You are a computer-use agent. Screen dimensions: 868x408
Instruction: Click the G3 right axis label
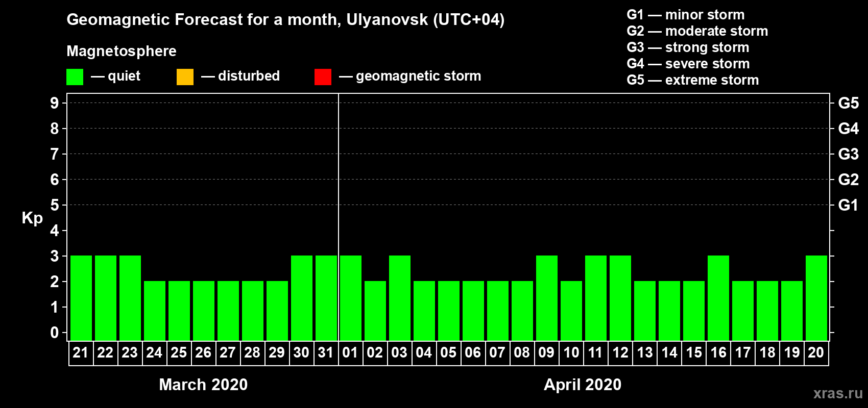tap(848, 154)
